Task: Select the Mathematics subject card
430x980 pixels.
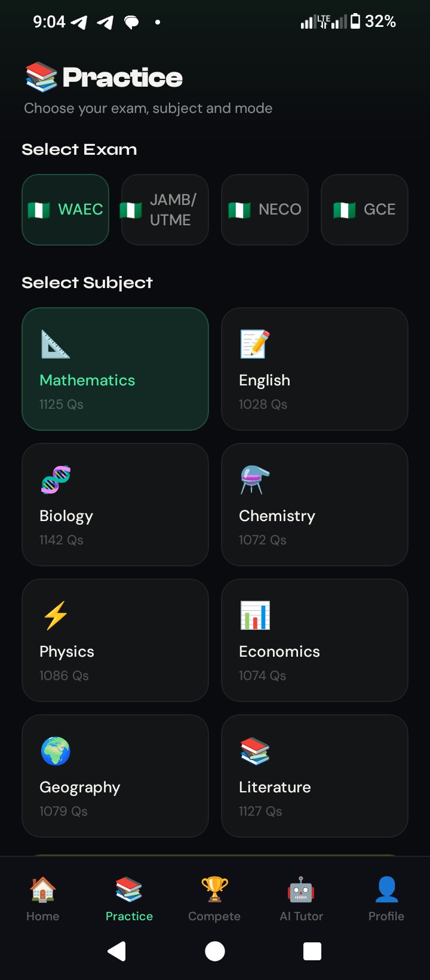Action: point(115,369)
